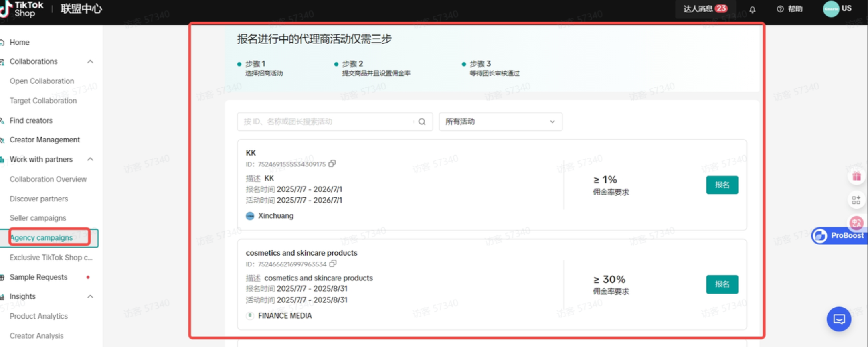Screen dimensions: 868x347
Task: Open Sample Requests page
Action: (38, 277)
